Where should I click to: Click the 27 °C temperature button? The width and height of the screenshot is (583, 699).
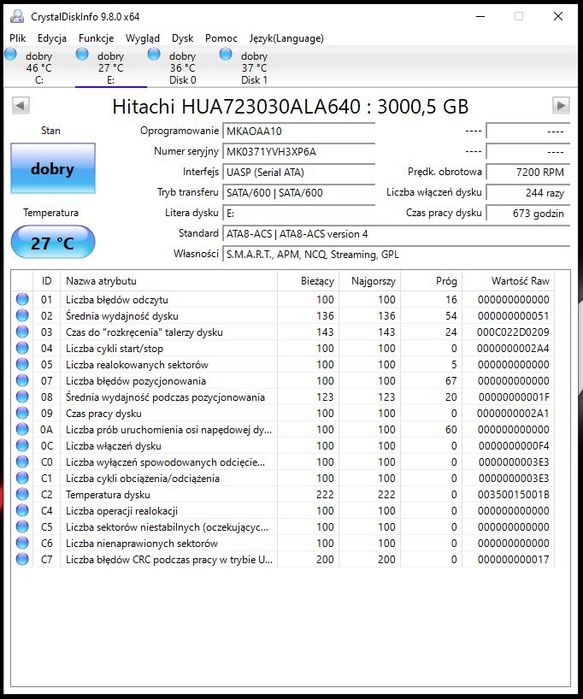[53, 242]
